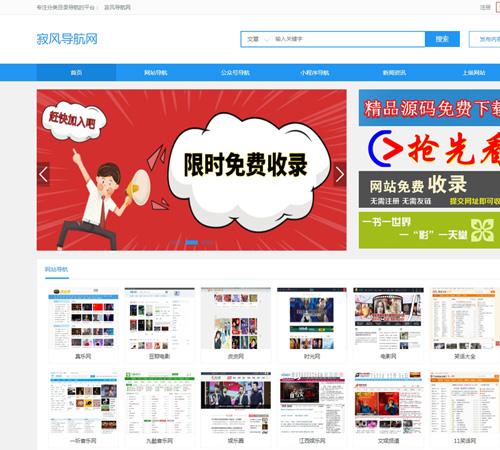500x450 pixels.
Task: Focus the keyword search input field
Action: 348,39
